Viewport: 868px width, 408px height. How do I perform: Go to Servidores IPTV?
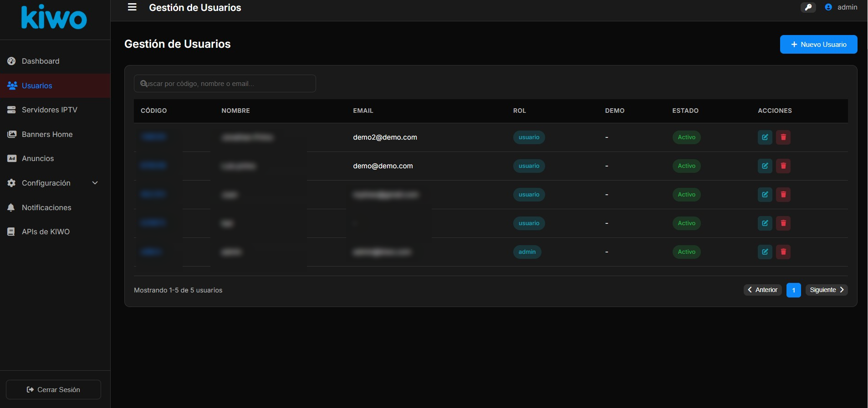[x=49, y=110]
